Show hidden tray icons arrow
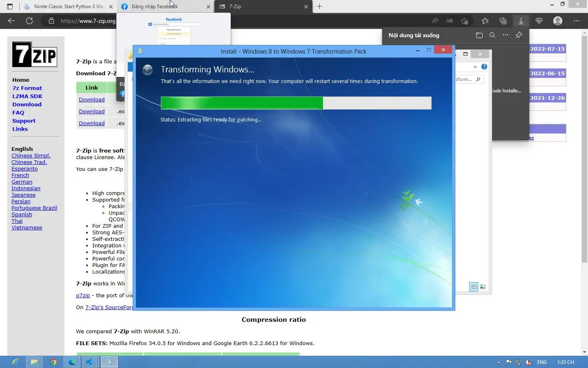The width and height of the screenshot is (588, 368). 499,362
